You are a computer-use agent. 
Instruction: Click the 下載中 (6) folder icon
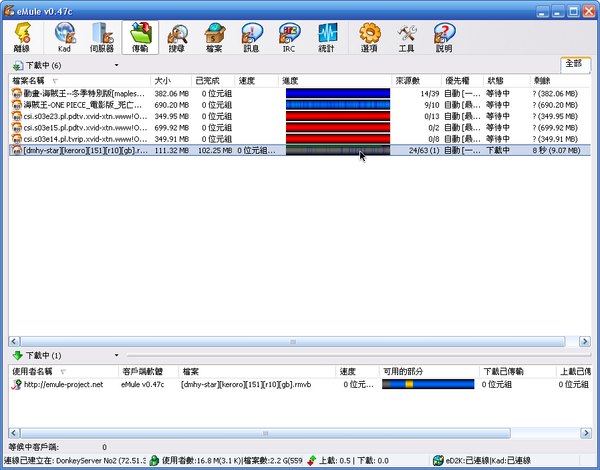(18, 66)
